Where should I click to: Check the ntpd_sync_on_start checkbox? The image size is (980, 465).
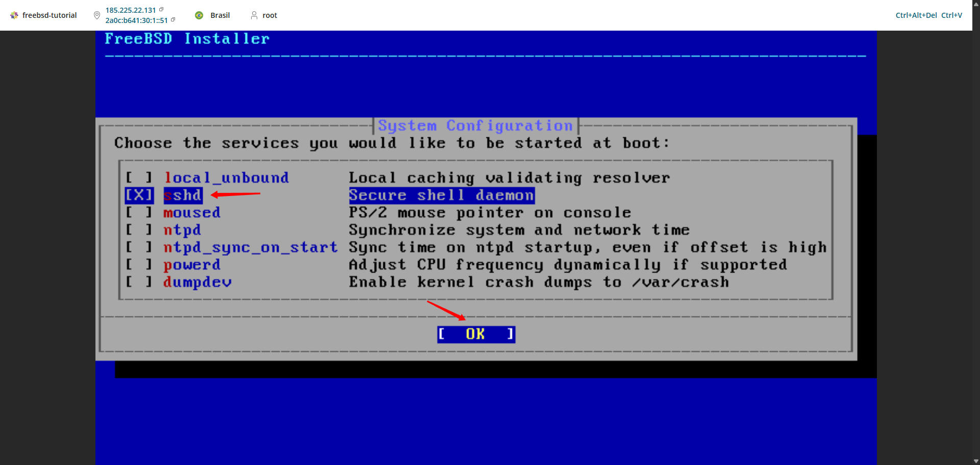click(x=139, y=247)
